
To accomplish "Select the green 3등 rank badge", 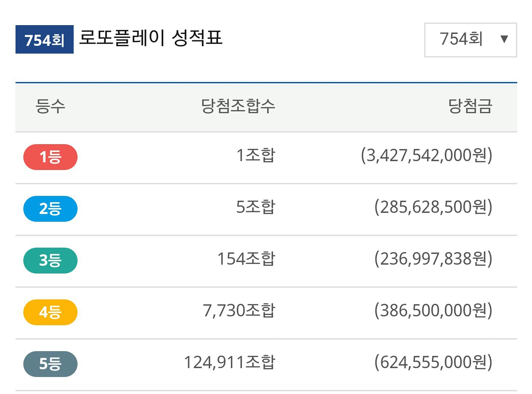I will 50,261.
